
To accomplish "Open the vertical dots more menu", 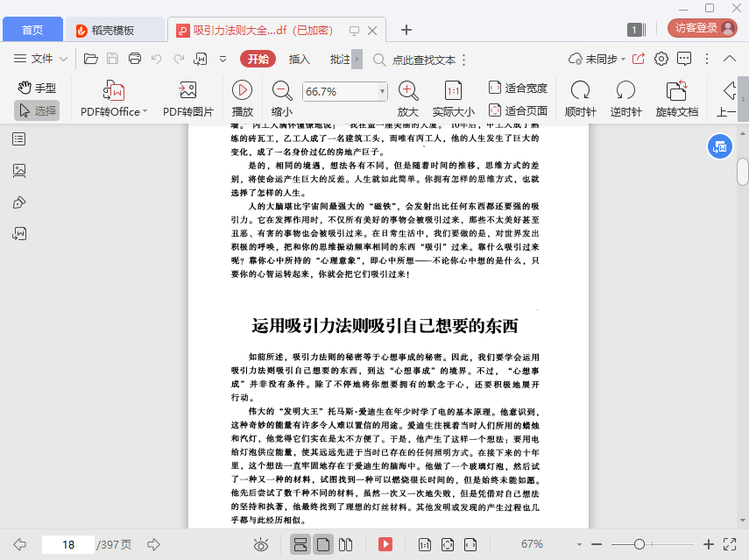I will (707, 59).
